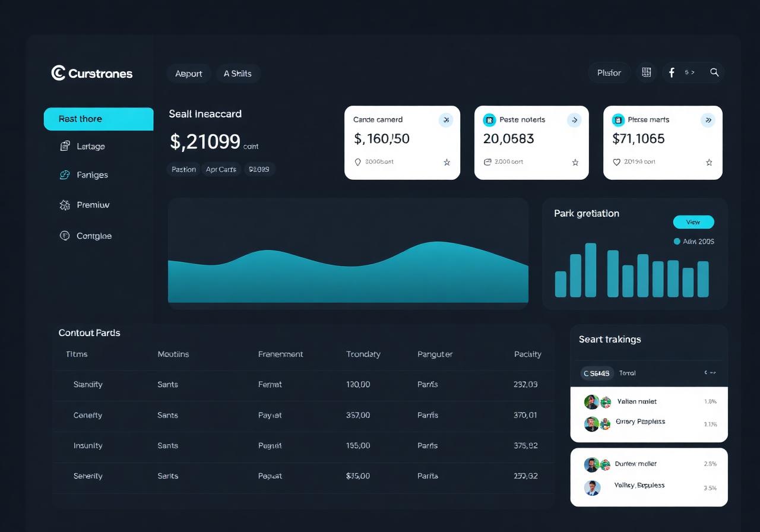The height and width of the screenshot is (532, 760).
Task: Click the Cenefity table row name
Action: tap(88, 416)
